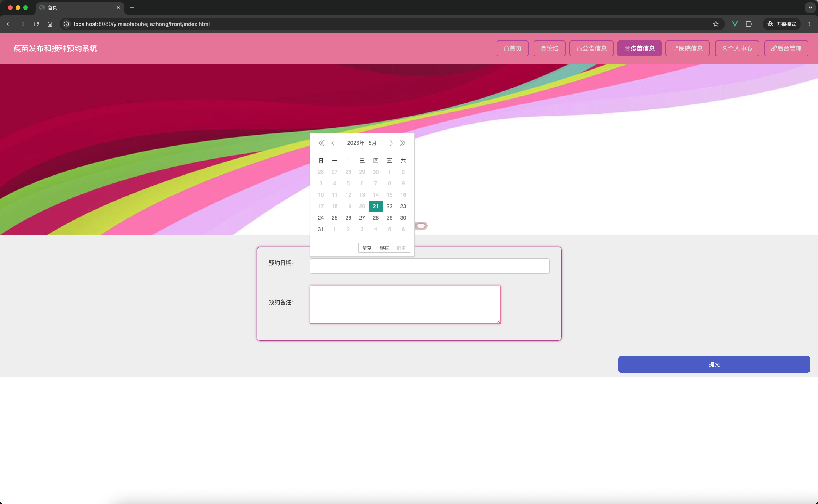Choose May 31 in the date picker
818x504 pixels.
point(321,229)
